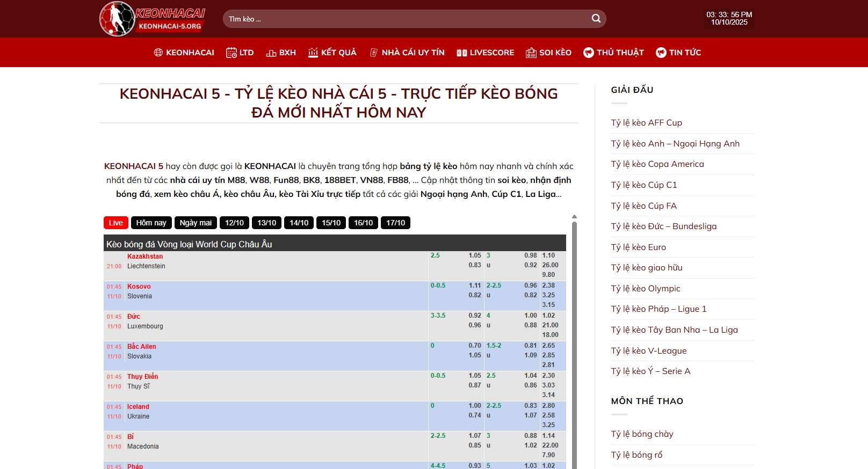Click the icon beside TIN TỨC

661,53
